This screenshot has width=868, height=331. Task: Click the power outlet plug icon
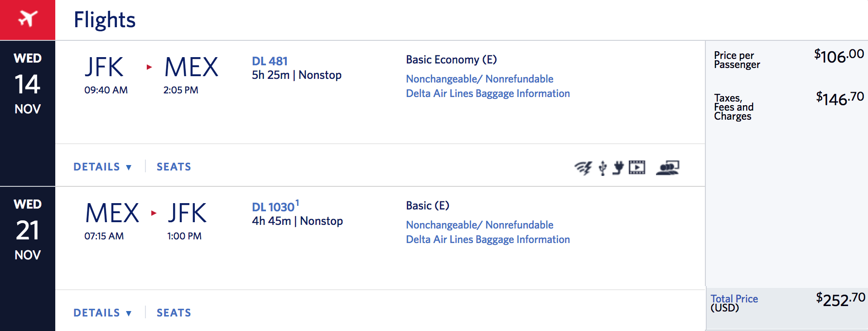coord(618,168)
